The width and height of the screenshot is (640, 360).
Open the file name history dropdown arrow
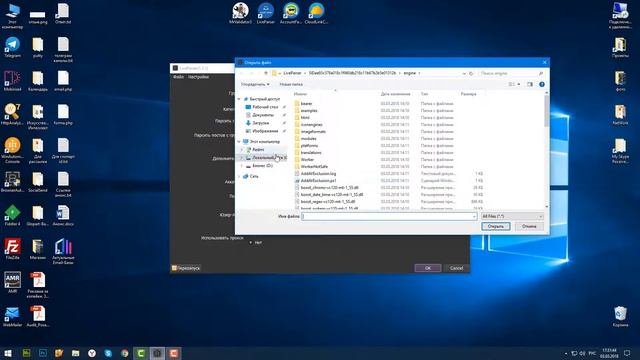pyautogui.click(x=474, y=216)
